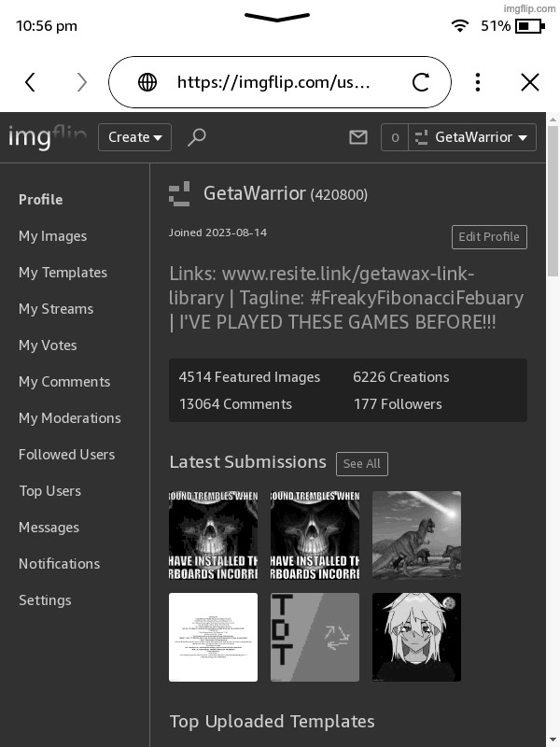560x747 pixels.
Task: Go to My Templates section
Action: [63, 273]
